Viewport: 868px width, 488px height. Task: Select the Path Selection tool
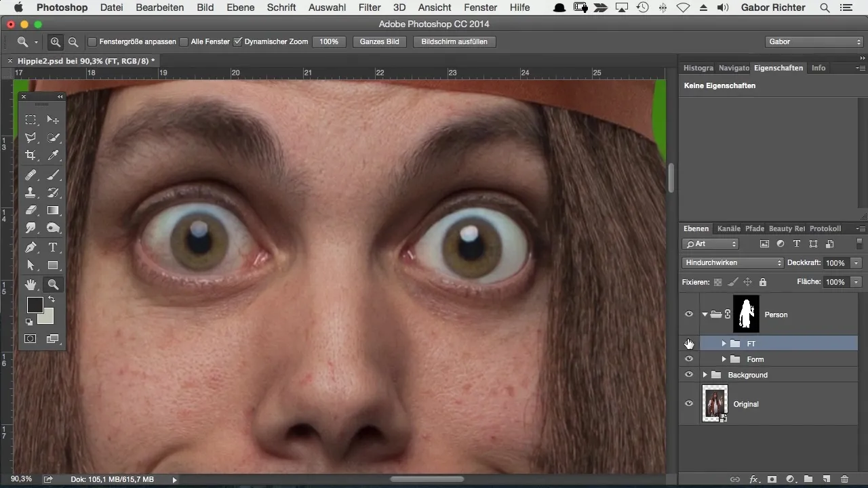click(x=31, y=266)
